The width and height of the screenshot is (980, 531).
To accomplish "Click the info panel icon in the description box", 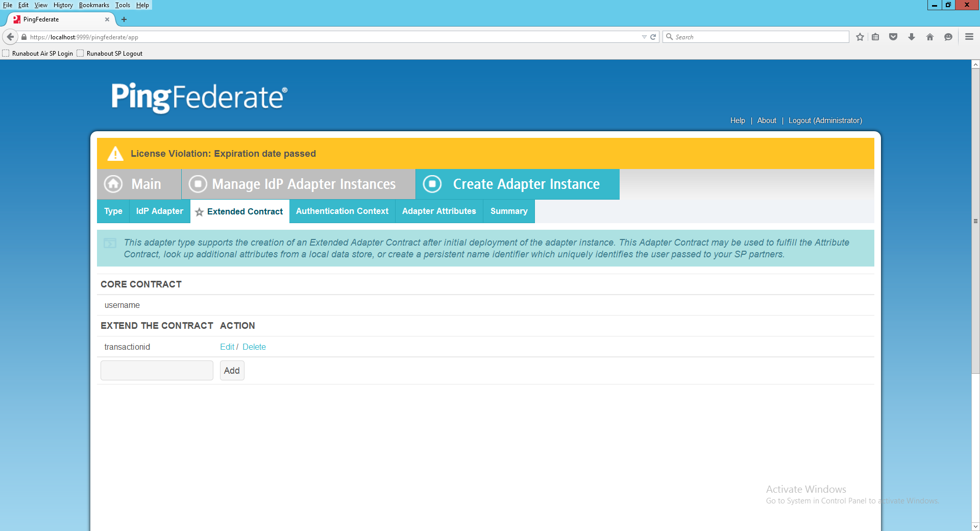I will tap(110, 243).
